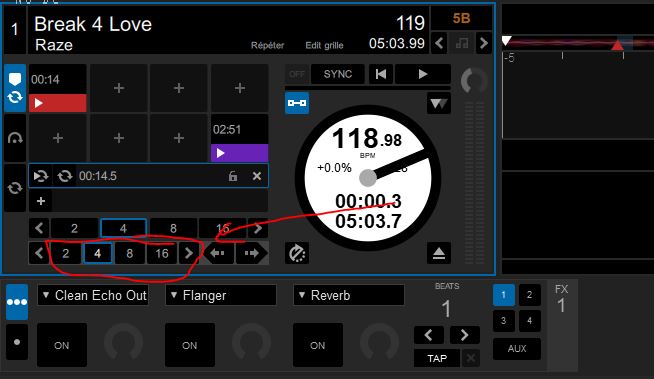The width and height of the screenshot is (654, 379).
Task: Click the skip-to-start playback button
Action: click(x=381, y=74)
